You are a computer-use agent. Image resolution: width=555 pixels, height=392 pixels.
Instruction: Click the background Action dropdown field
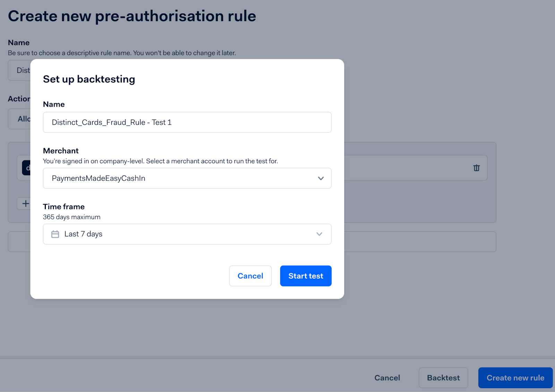(19, 119)
